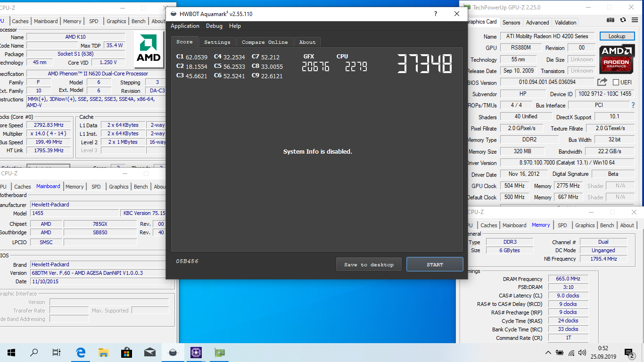Toggle the UEFI checkbox in GPU-Z
The height and width of the screenshot is (362, 644).
click(x=615, y=82)
